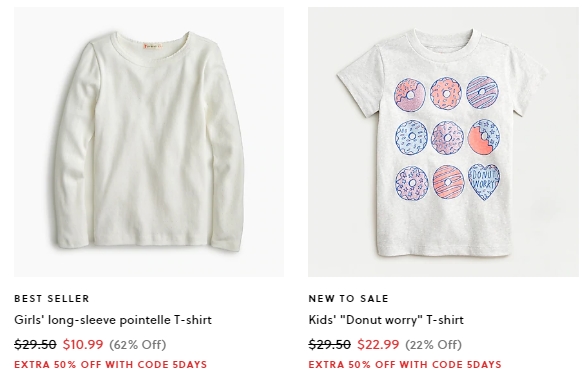The height and width of the screenshot is (374, 583).
Task: Open the white long-sleeve pointelle T-shirt image
Action: pyautogui.click(x=149, y=142)
